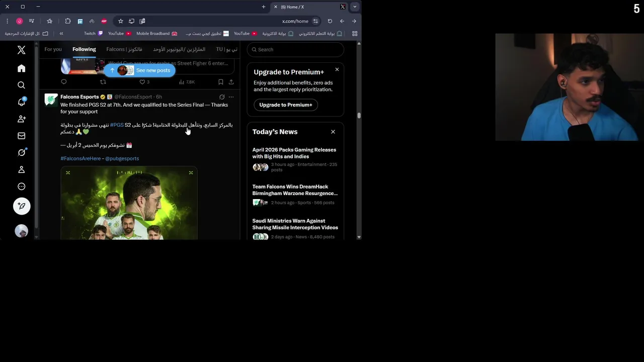Share the Street Fighter post
Viewport: 644px width, 362px height.
coord(231,82)
